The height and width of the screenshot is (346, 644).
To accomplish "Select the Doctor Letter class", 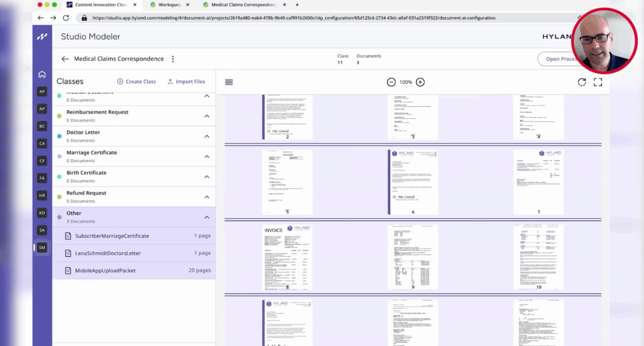I will click(x=134, y=136).
